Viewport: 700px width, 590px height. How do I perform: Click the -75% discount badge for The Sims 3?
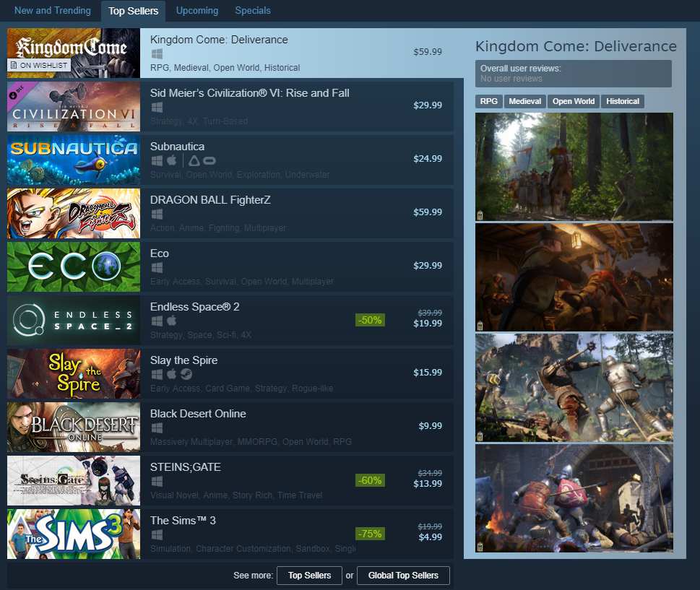[x=370, y=534]
